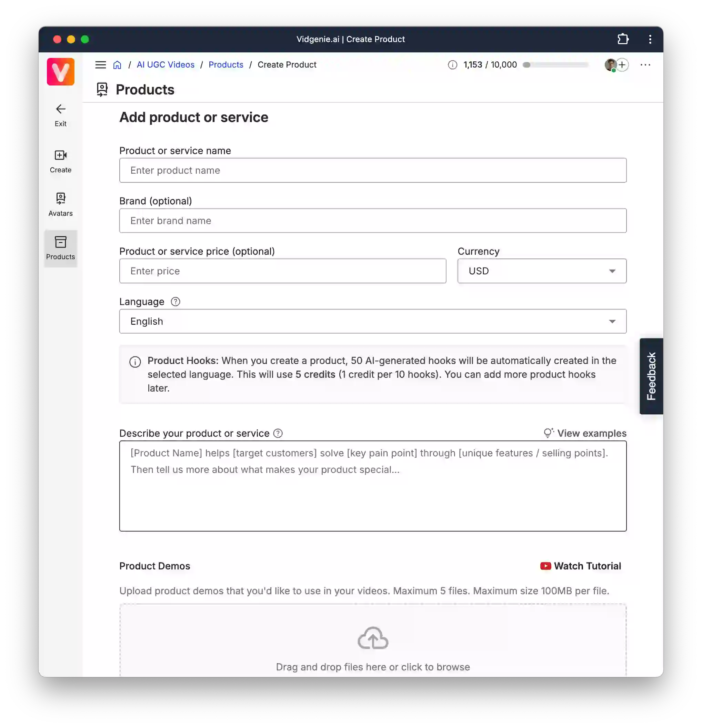The height and width of the screenshot is (728, 702).
Task: Open the Create video section
Action: 61,161
